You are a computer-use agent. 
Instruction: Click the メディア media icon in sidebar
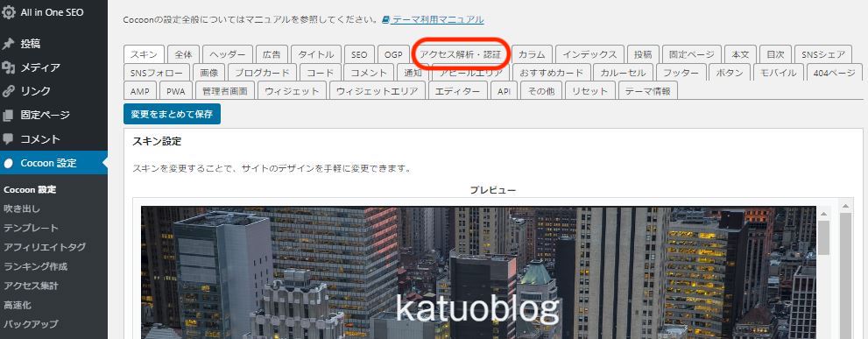coord(8,67)
